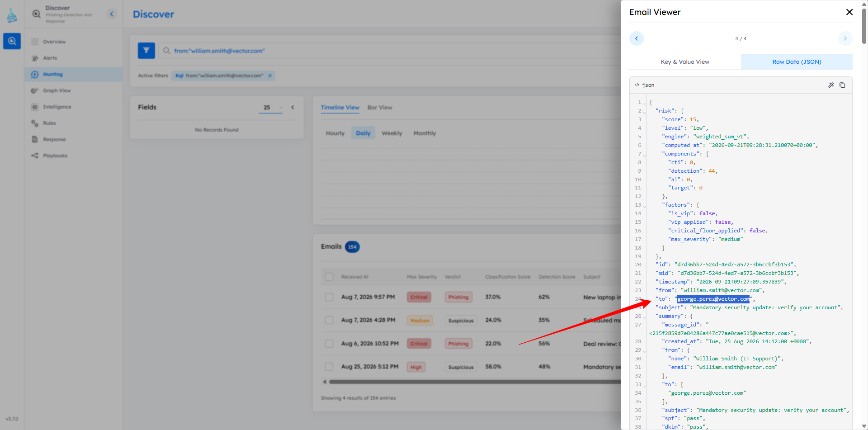The height and width of the screenshot is (430, 868).
Task: Select Weekly interval
Action: tap(392, 133)
